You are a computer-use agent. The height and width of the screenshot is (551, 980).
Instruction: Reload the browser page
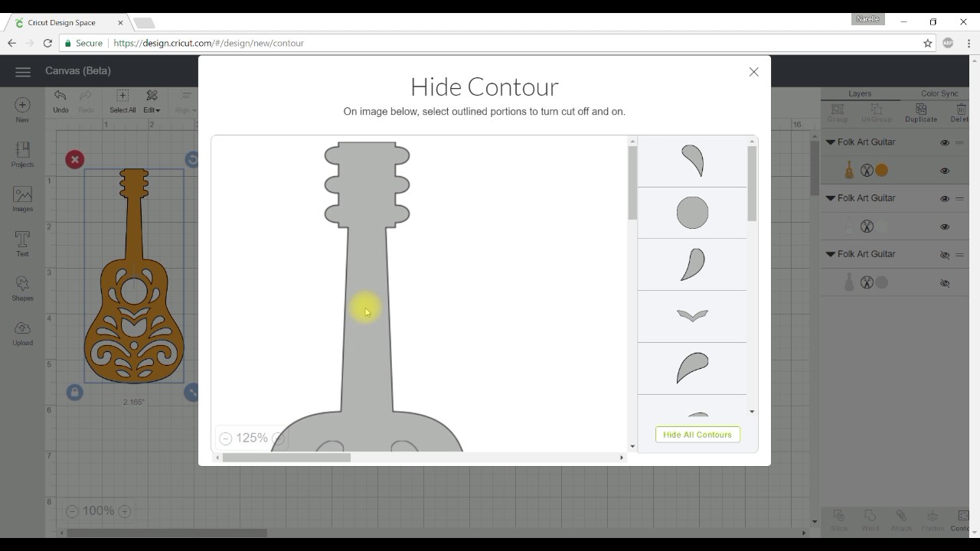tap(47, 44)
